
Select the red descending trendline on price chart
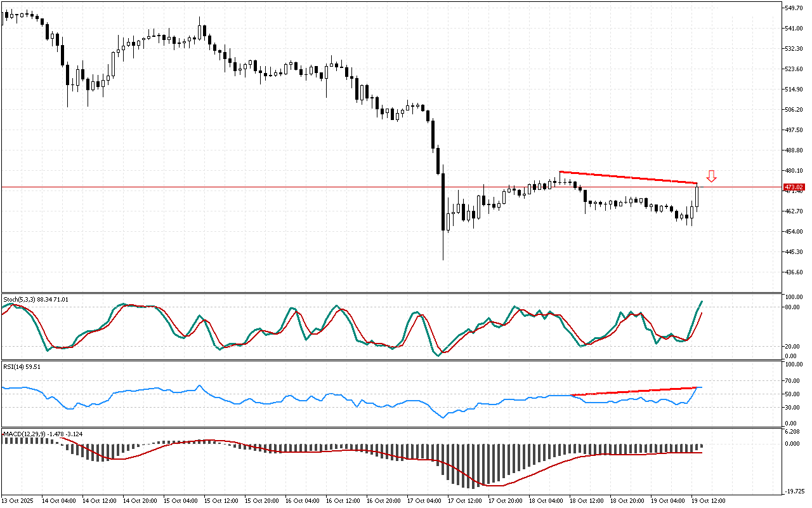628,177
